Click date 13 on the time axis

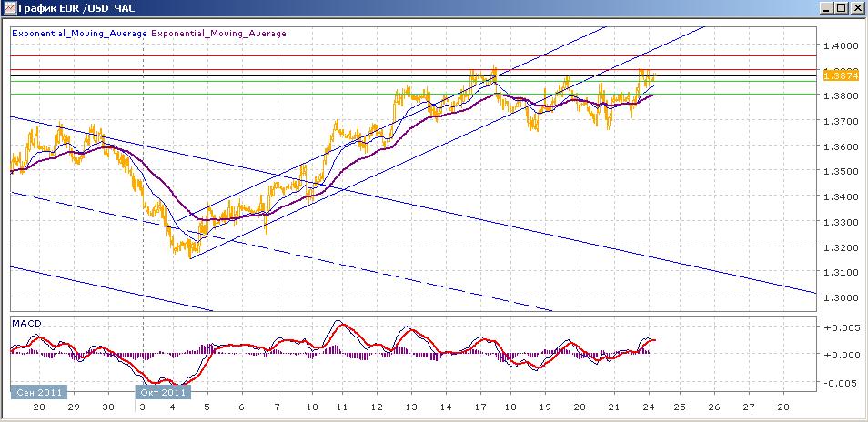[410, 407]
